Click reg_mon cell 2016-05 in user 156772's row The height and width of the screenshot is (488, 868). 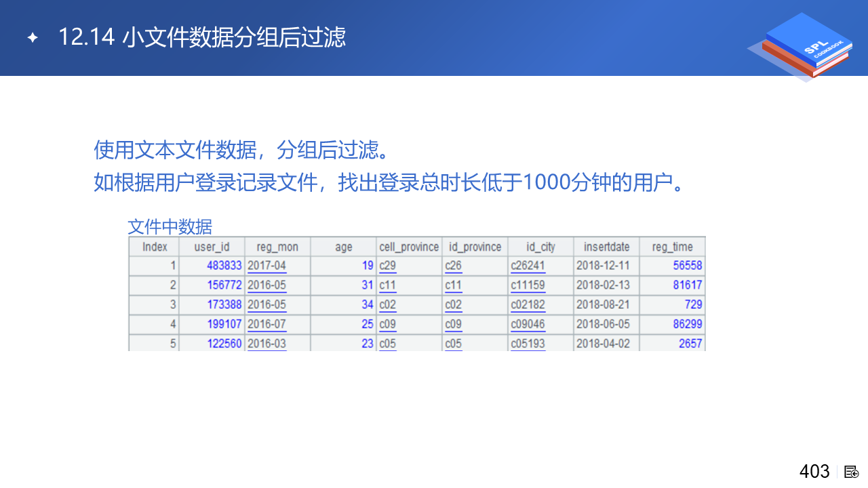coord(277,285)
